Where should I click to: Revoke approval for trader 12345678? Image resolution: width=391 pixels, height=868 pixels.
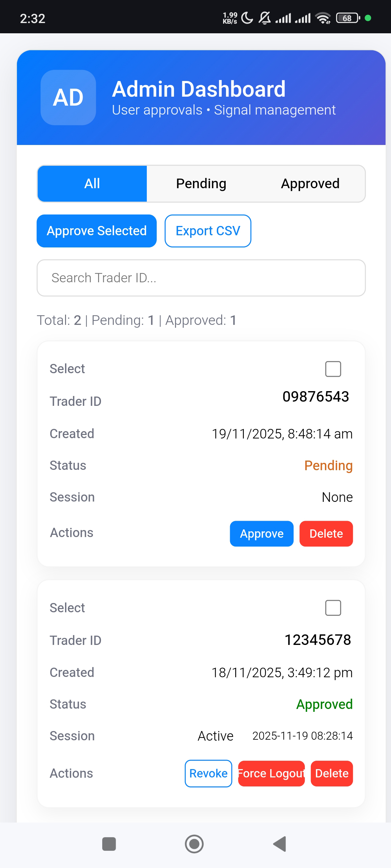[x=208, y=773]
